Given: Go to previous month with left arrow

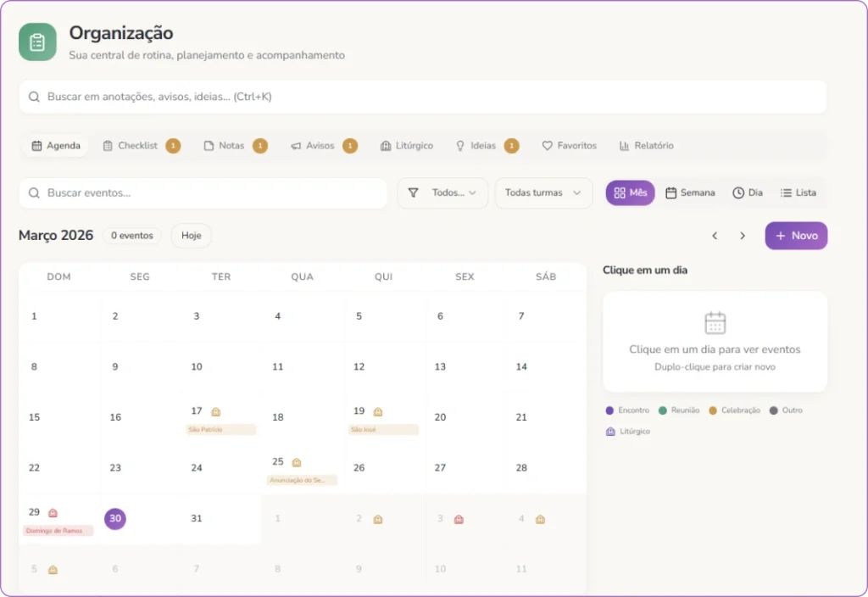Looking at the screenshot, I should coord(715,236).
